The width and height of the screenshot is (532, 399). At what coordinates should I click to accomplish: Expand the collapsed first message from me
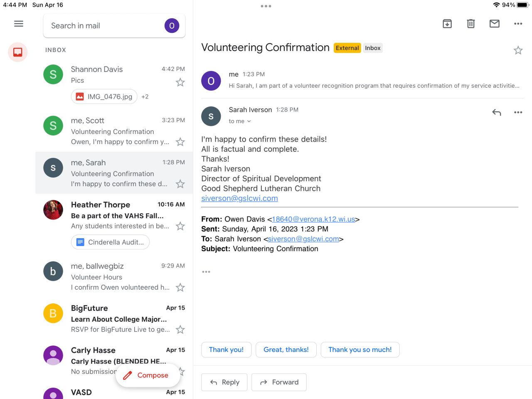tap(374, 80)
